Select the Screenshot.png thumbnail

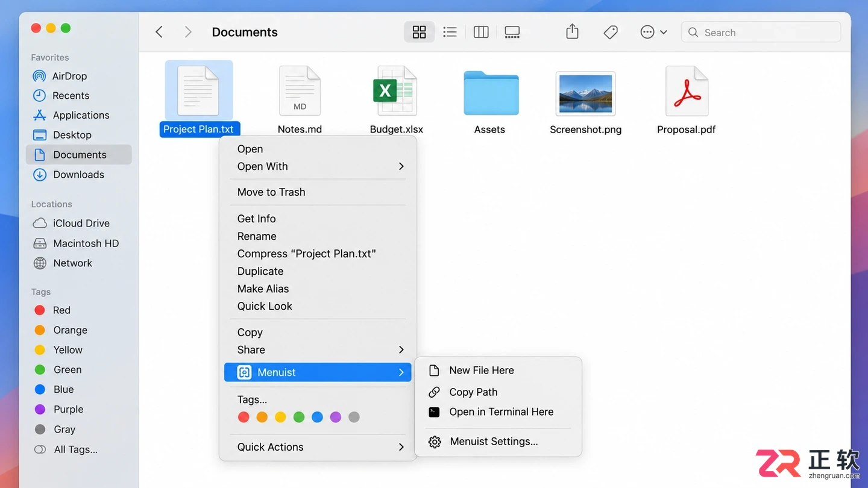click(585, 93)
